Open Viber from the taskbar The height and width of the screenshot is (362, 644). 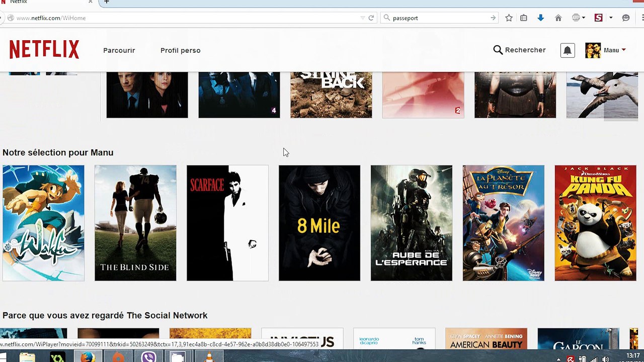point(148,357)
